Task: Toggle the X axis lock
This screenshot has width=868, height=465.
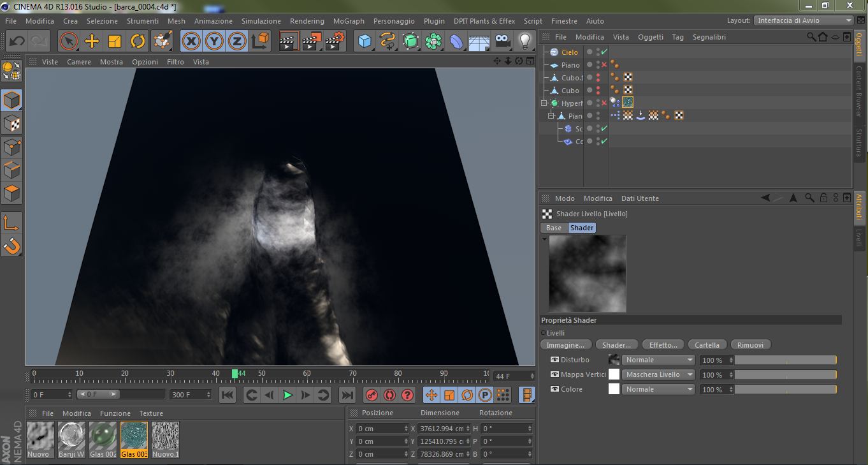Action: click(191, 41)
